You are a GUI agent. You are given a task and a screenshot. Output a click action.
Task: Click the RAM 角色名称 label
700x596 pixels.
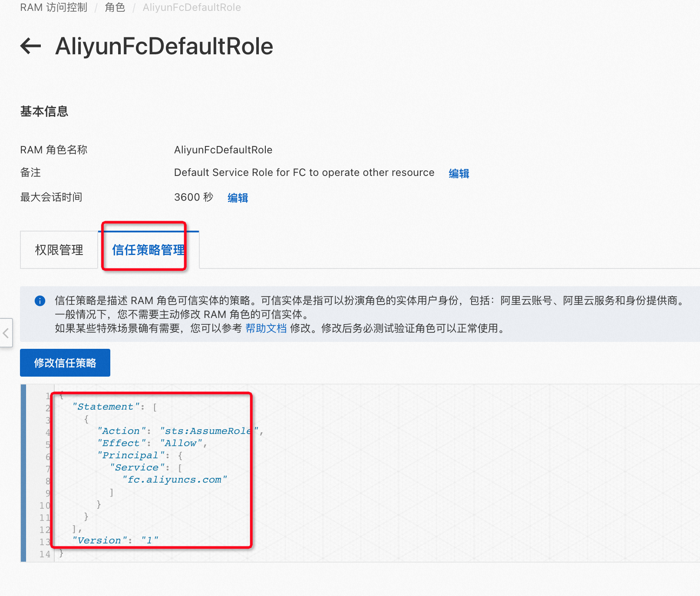coord(54,150)
